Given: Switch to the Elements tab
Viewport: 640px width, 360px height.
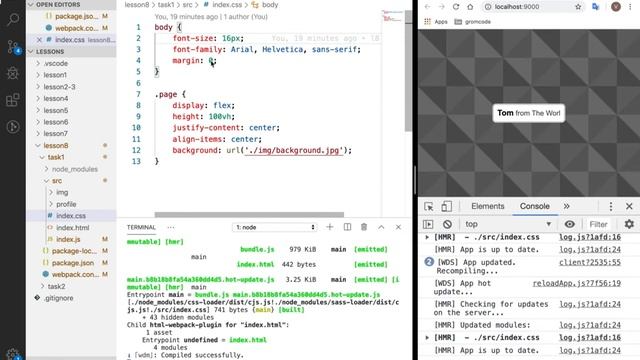Looking at the screenshot, I should click(488, 206).
